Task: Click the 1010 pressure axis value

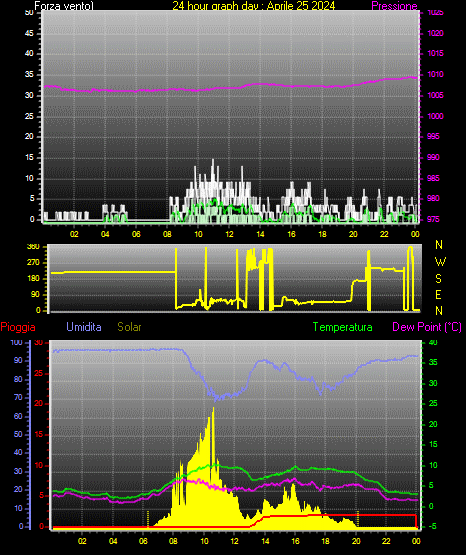Action: tap(435, 74)
